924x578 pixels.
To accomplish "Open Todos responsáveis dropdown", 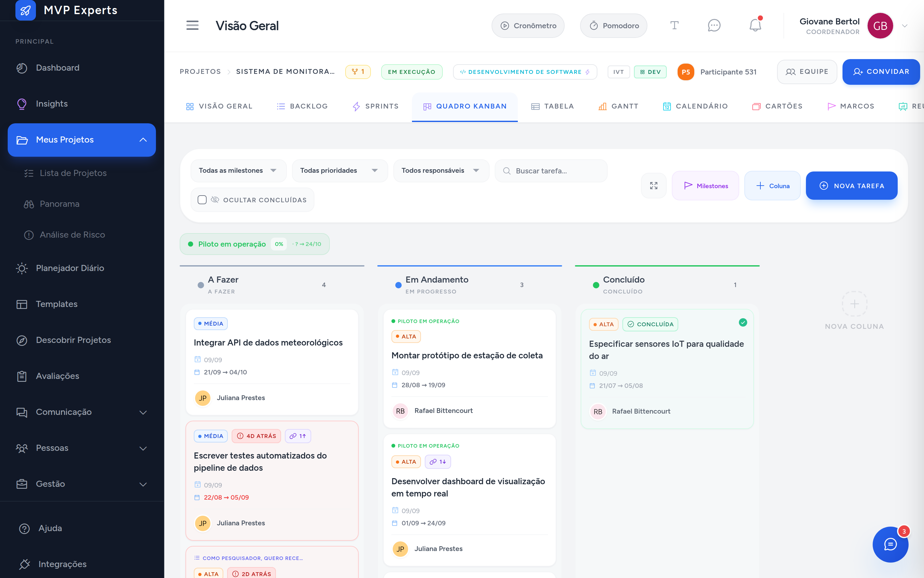I will 441,171.
